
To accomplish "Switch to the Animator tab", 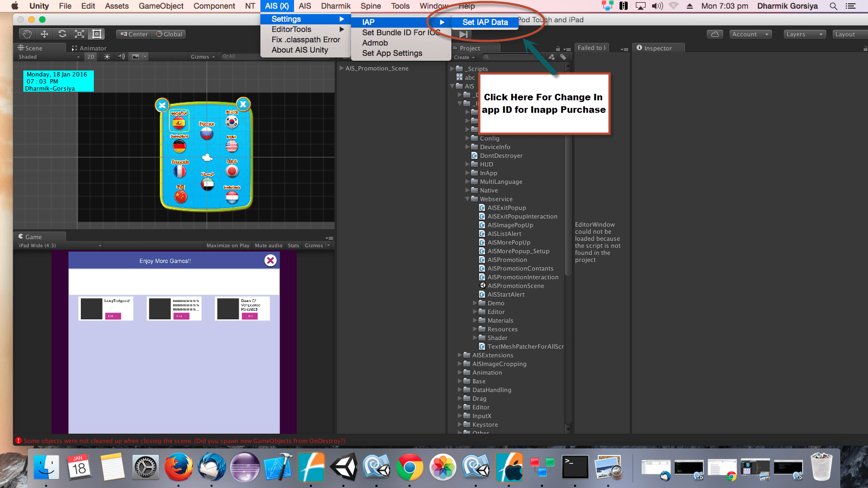I will pyautogui.click(x=90, y=48).
